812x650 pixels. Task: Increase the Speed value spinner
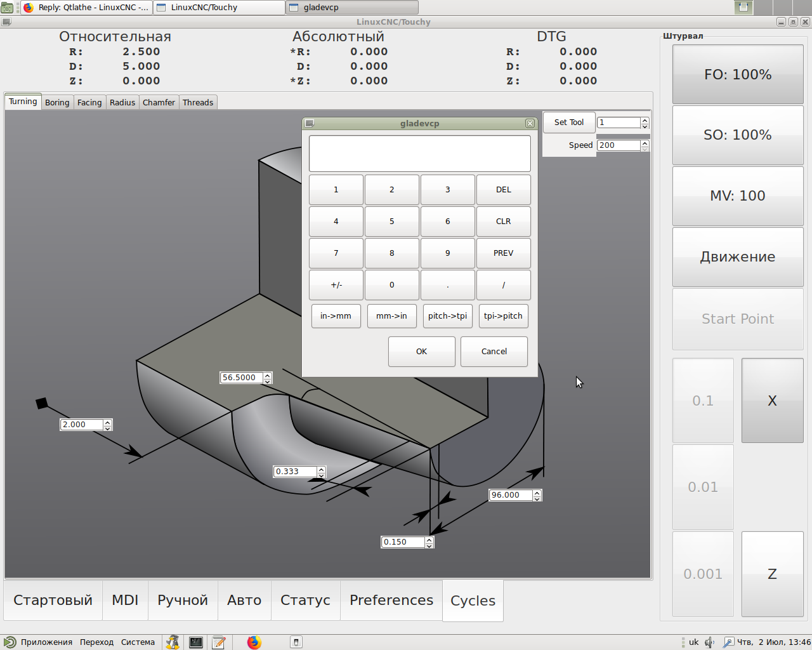[645, 143]
